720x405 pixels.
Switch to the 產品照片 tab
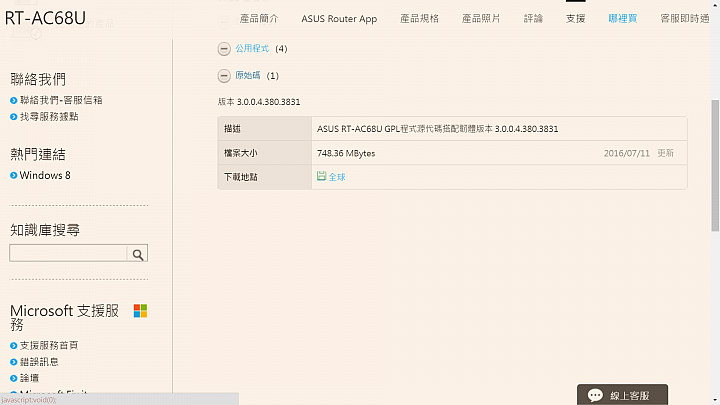481,18
